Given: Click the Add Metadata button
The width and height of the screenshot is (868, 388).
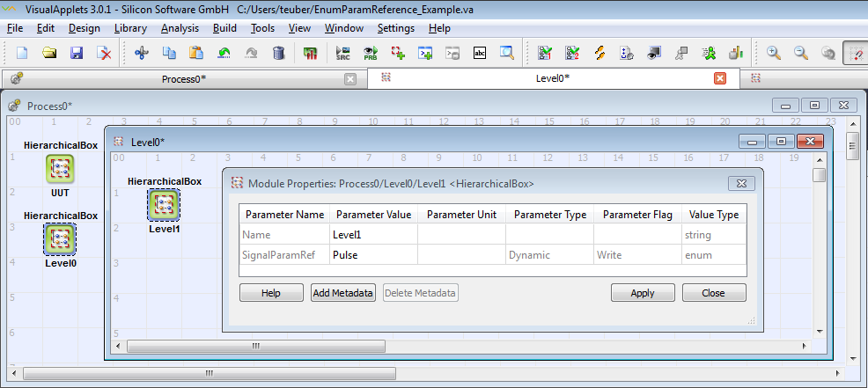Looking at the screenshot, I should [343, 293].
